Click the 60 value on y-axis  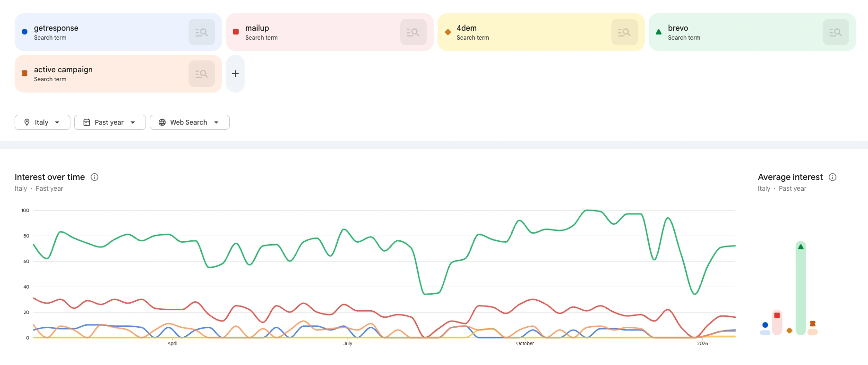point(26,262)
